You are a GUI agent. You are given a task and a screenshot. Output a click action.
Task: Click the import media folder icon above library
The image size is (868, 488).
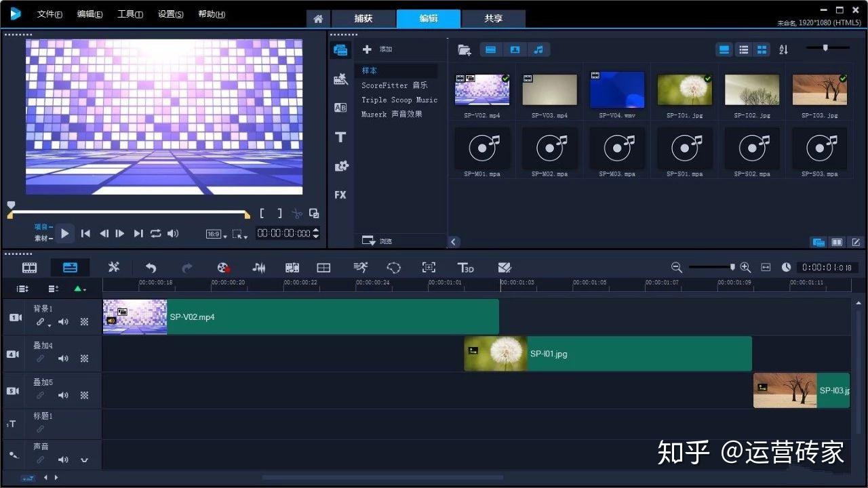[x=464, y=49]
